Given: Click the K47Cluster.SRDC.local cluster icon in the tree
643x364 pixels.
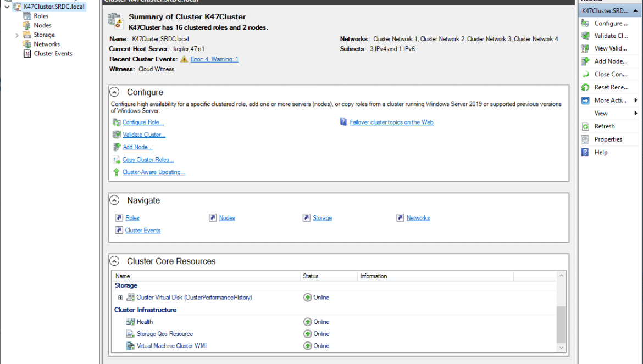Looking at the screenshot, I should point(17,7).
